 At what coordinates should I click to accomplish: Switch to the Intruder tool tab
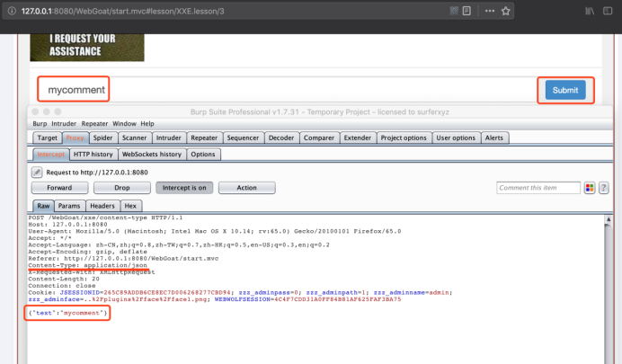tap(169, 138)
